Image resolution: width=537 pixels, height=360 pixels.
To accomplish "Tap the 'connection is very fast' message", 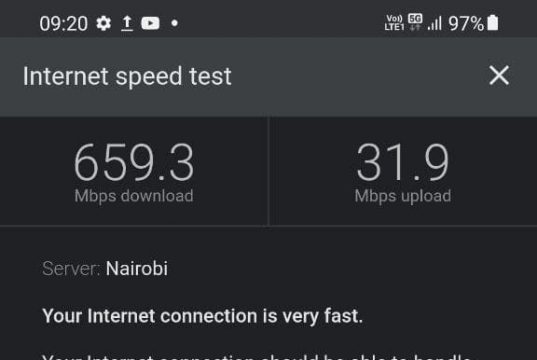I will 202,316.
